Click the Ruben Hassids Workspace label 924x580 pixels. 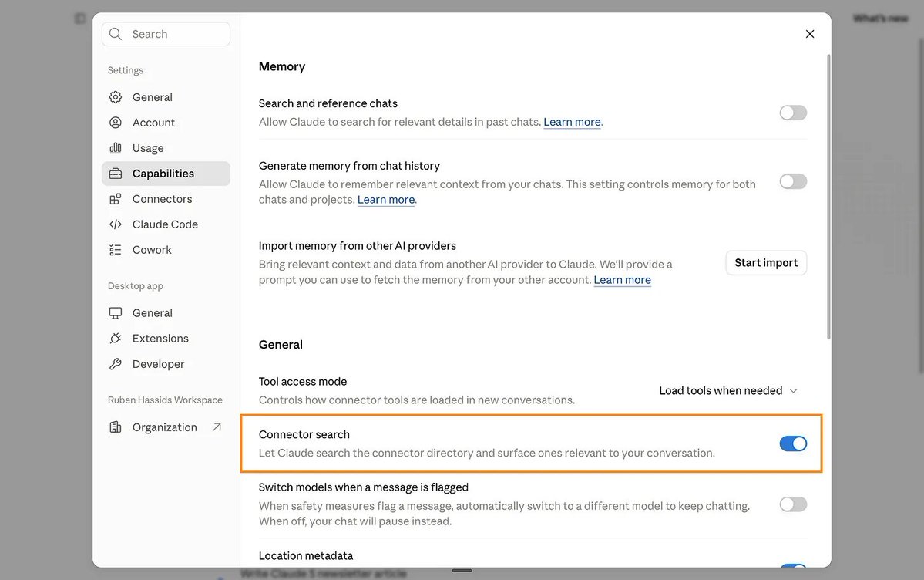(x=165, y=400)
